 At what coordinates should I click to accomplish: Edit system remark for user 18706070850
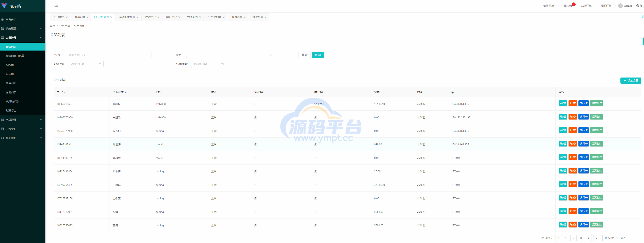[255, 117]
